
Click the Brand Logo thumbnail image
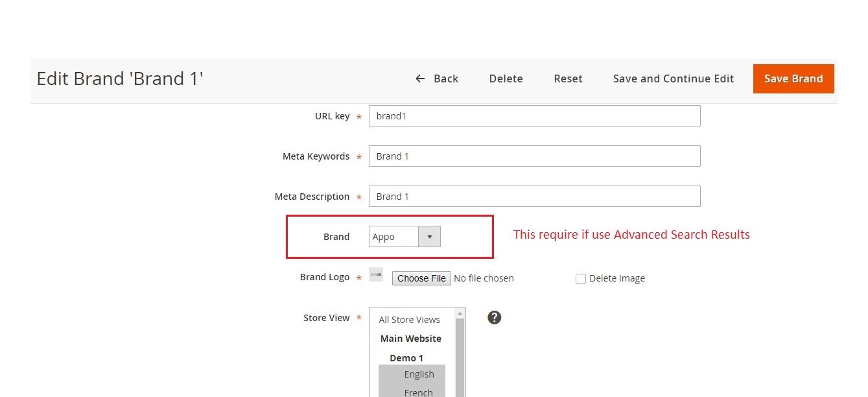point(376,274)
